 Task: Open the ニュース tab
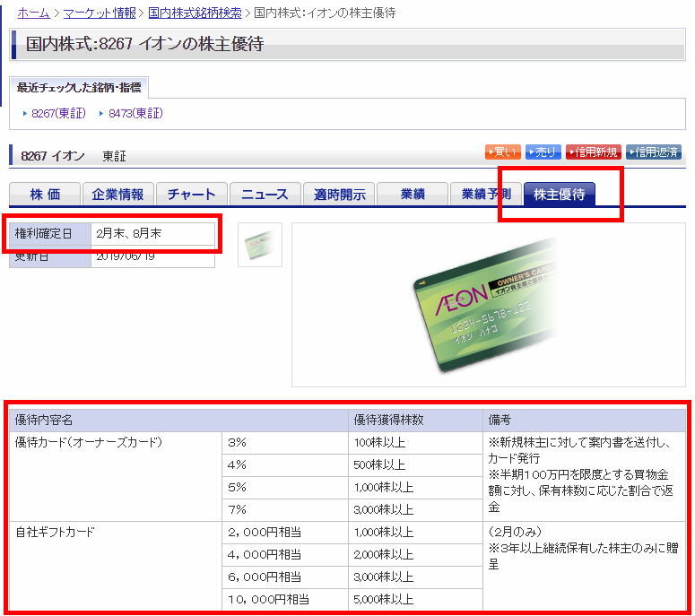[265, 194]
